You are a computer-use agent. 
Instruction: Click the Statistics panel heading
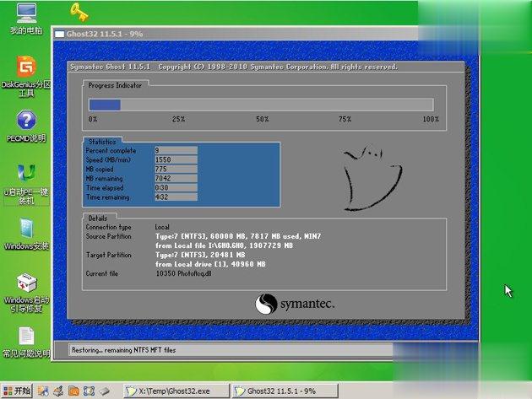click(x=102, y=142)
